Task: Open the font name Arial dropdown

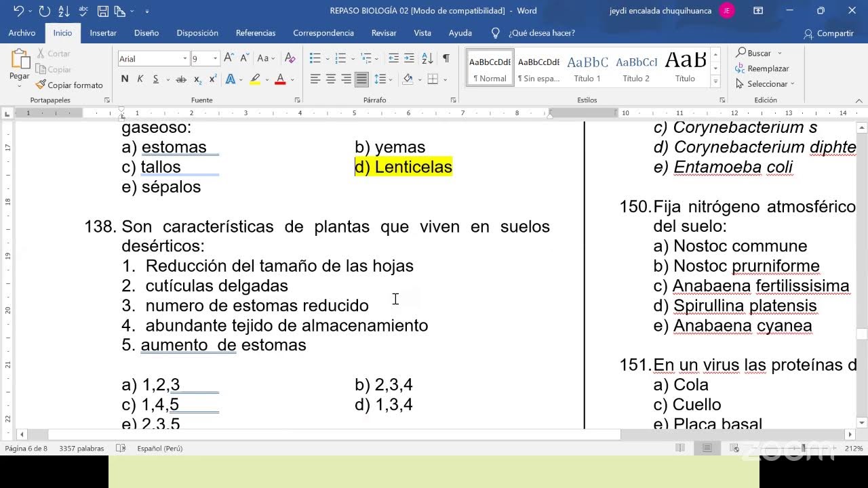Action: tap(184, 58)
